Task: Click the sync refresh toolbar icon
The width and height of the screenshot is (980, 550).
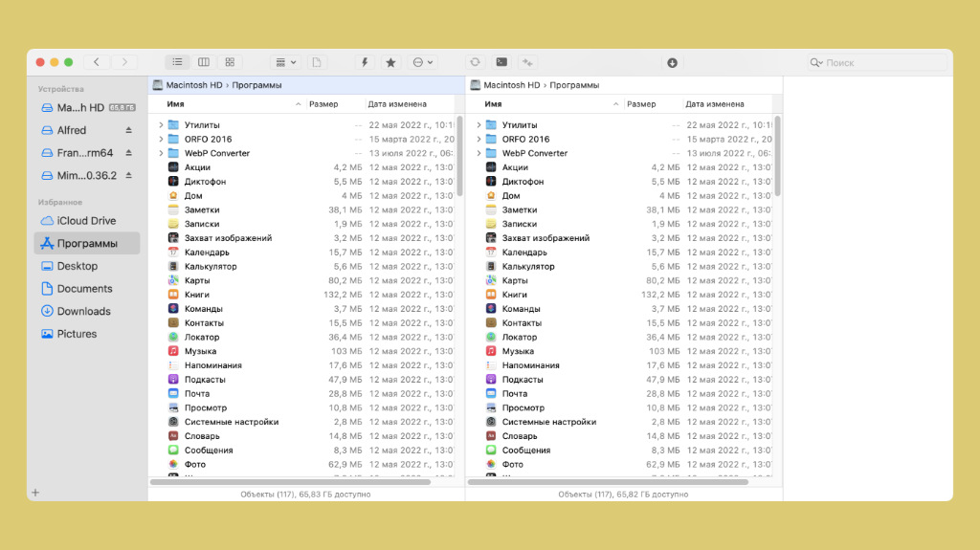Action: click(x=475, y=62)
